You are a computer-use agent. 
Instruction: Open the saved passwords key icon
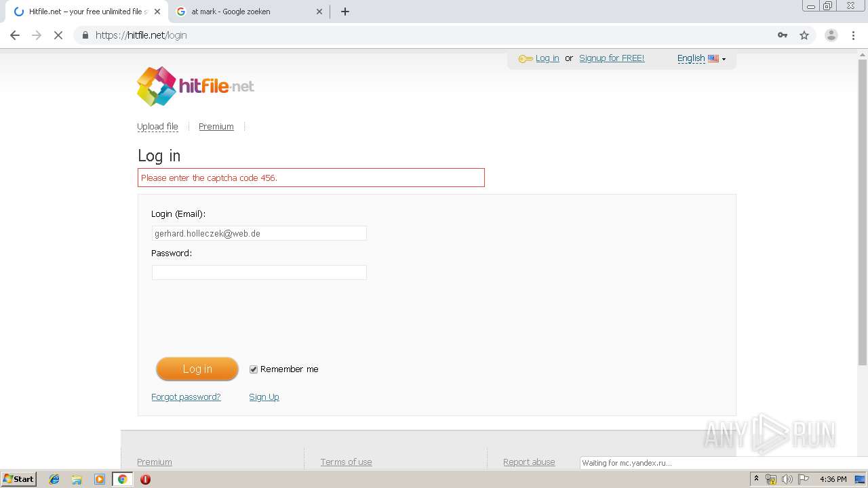[783, 35]
